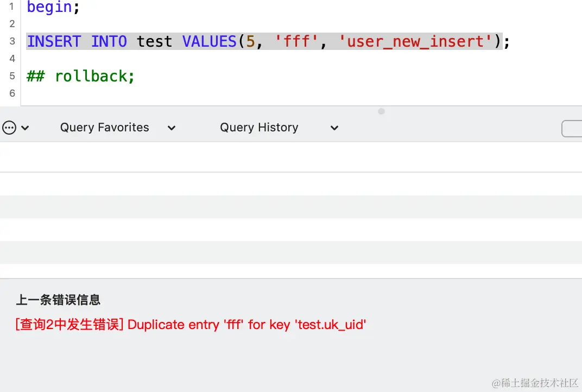The width and height of the screenshot is (582, 392).
Task: Click the '## rollback;' comment line
Action: pyautogui.click(x=80, y=76)
